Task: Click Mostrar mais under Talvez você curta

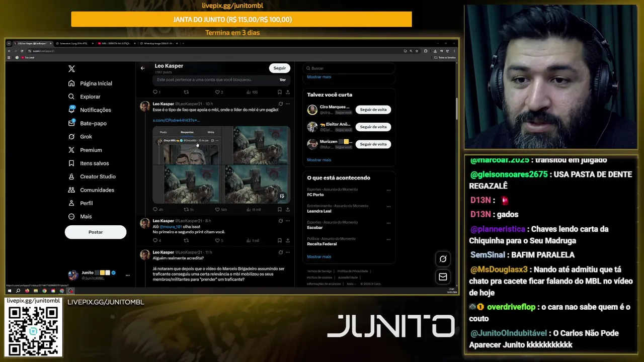Action: 319,160
